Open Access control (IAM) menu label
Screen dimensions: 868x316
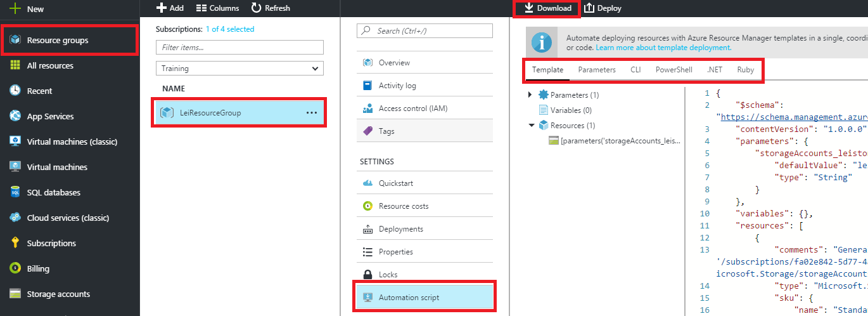tap(413, 109)
